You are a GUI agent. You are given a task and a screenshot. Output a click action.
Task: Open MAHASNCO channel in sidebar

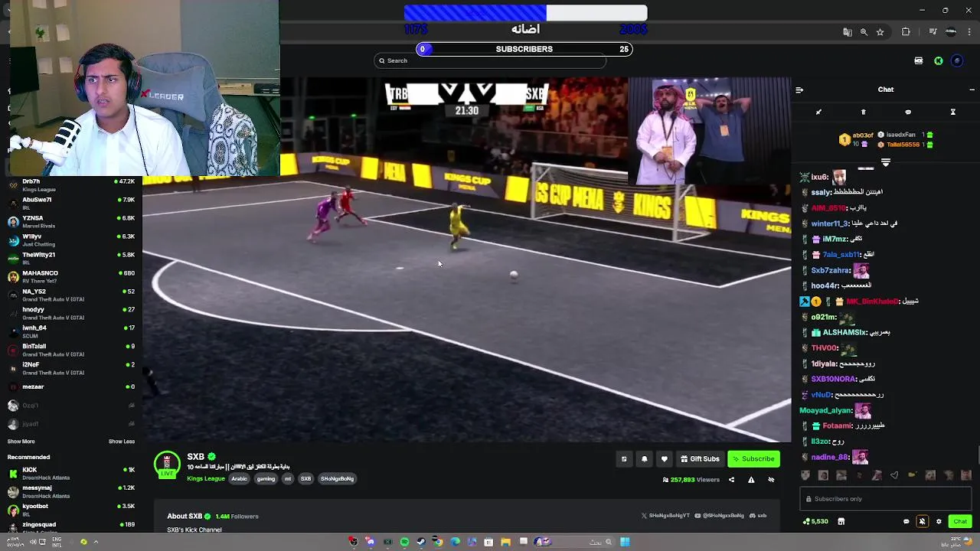[x=70, y=276]
